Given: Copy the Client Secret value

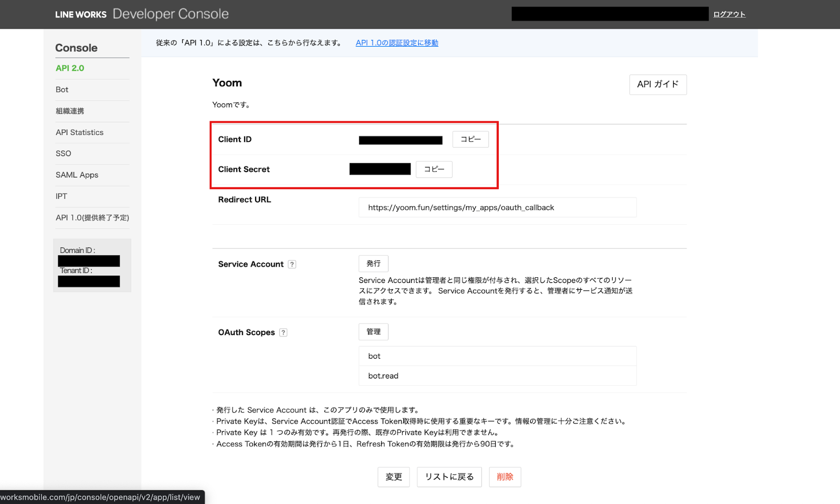Looking at the screenshot, I should pyautogui.click(x=434, y=169).
